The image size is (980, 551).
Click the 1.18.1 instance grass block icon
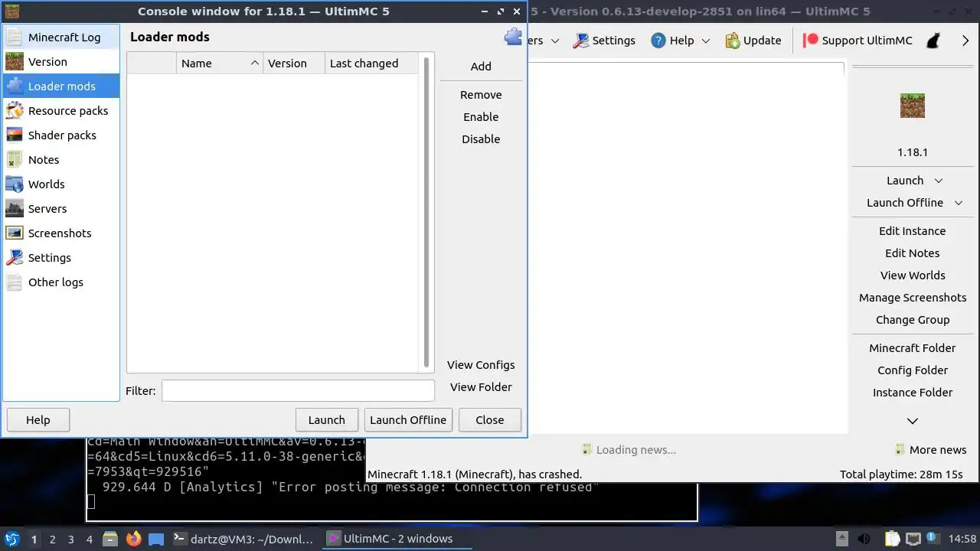click(913, 106)
